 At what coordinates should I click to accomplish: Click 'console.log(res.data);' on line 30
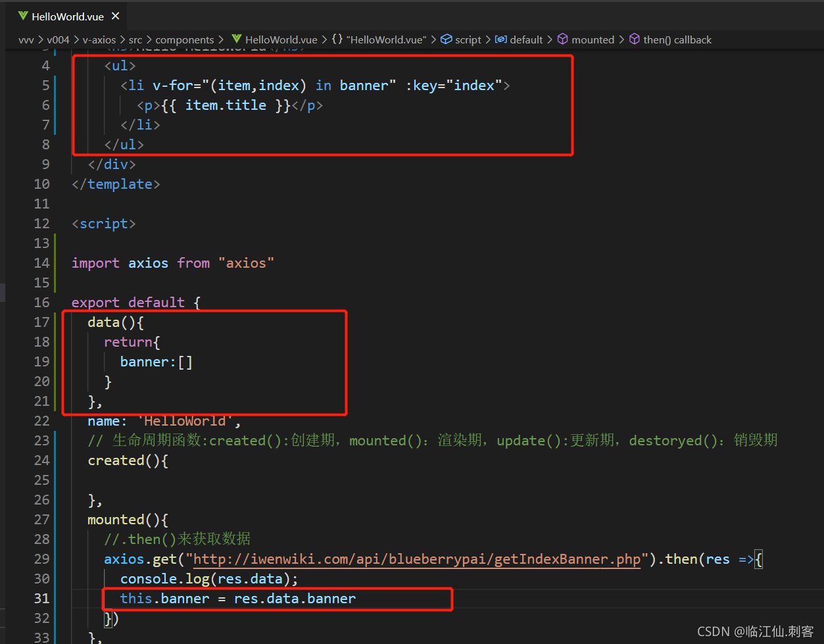209,579
